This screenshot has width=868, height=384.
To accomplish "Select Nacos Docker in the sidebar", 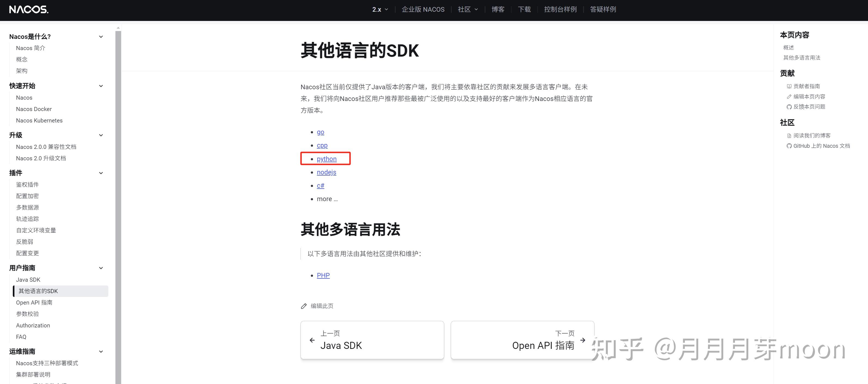I will pos(34,109).
